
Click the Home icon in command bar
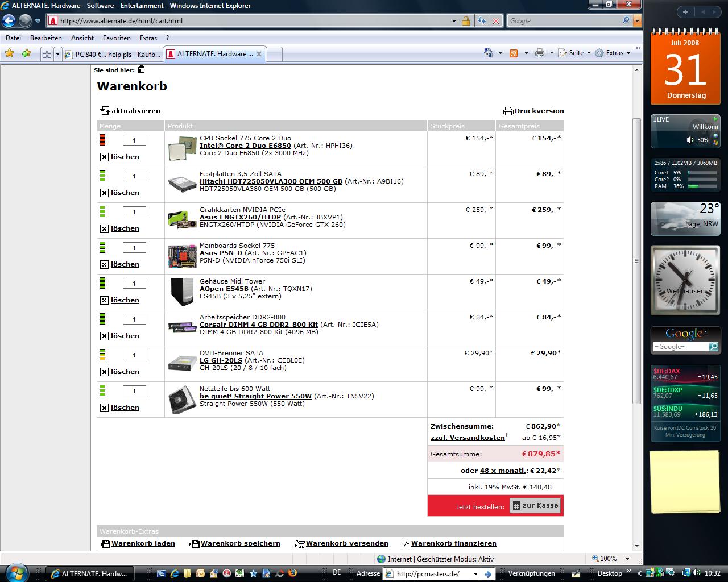(x=489, y=53)
